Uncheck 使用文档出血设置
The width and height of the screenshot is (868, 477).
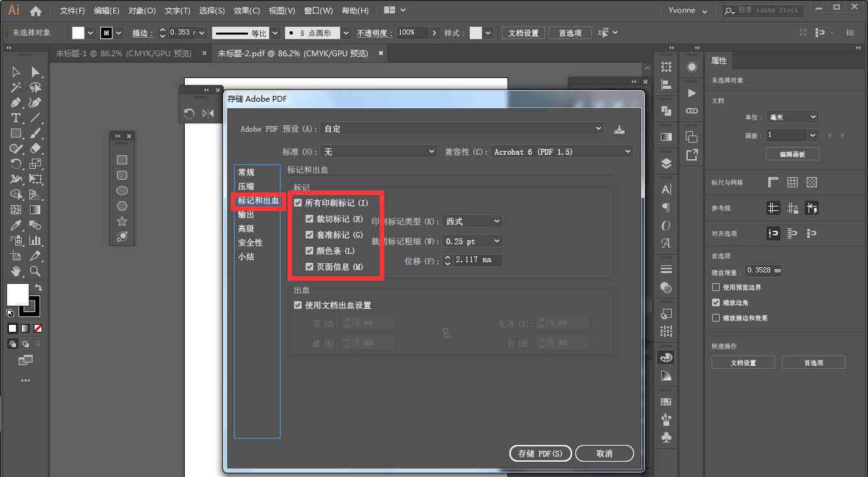[x=298, y=306]
